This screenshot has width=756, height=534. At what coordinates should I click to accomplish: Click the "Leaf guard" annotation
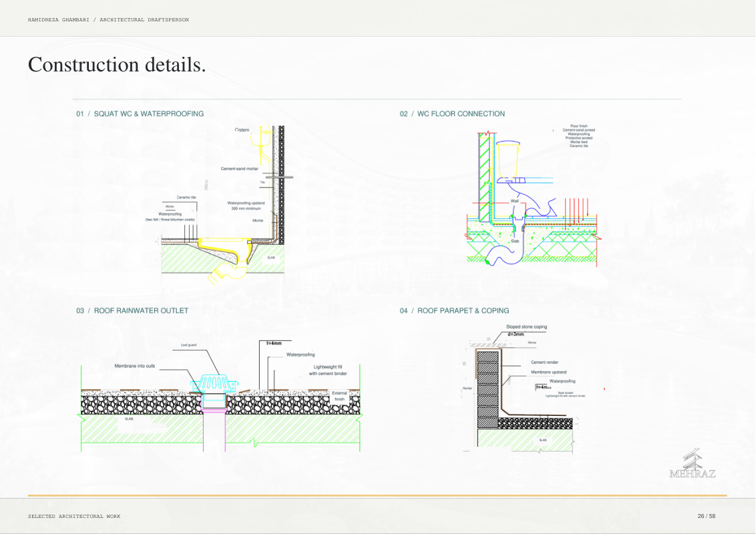(x=188, y=345)
